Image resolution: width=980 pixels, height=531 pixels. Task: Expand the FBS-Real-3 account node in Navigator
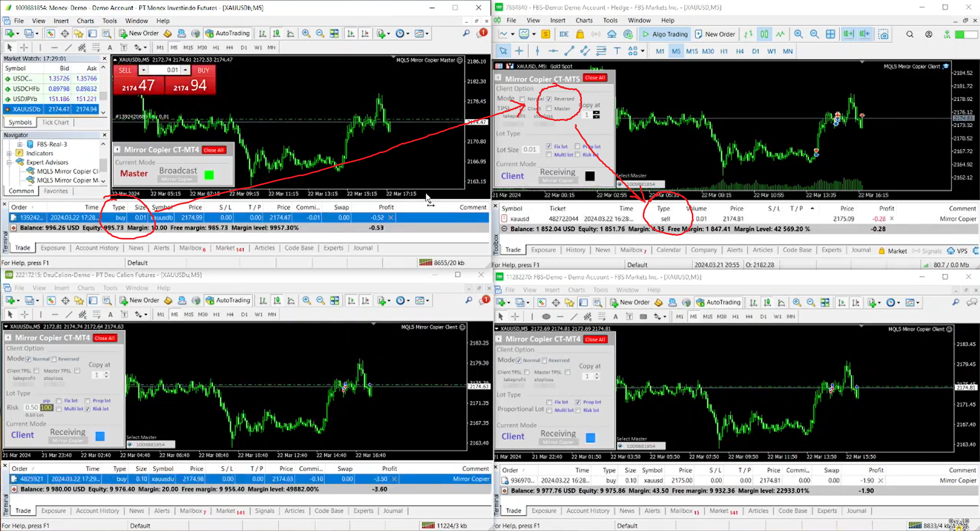[19, 144]
